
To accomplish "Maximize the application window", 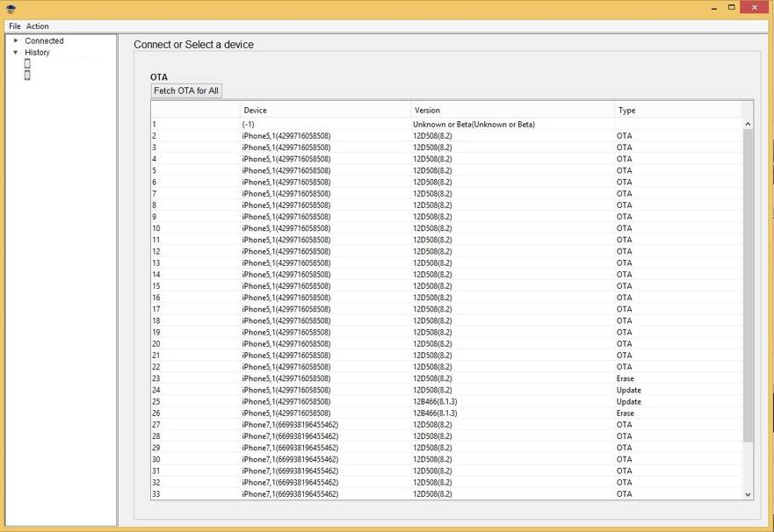I will click(x=732, y=7).
